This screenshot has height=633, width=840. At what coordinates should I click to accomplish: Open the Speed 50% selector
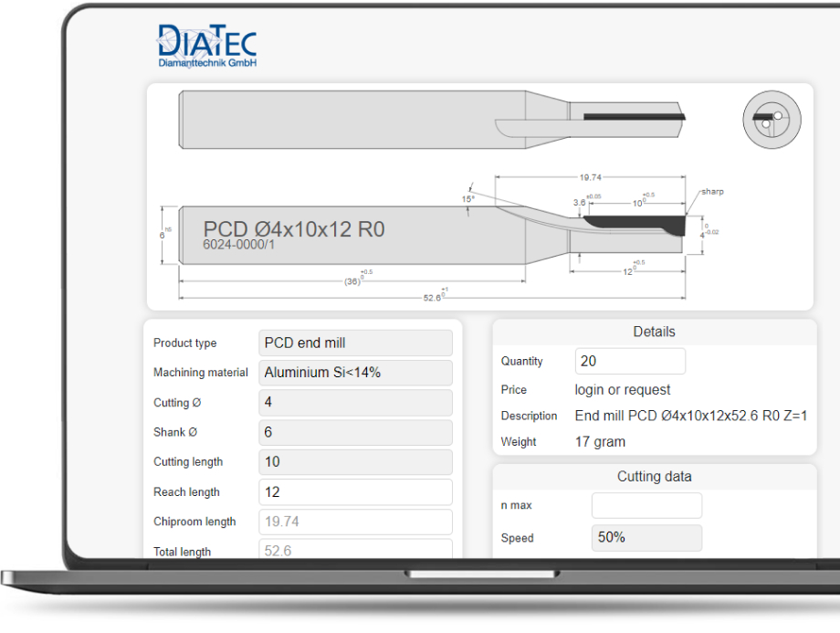point(646,538)
